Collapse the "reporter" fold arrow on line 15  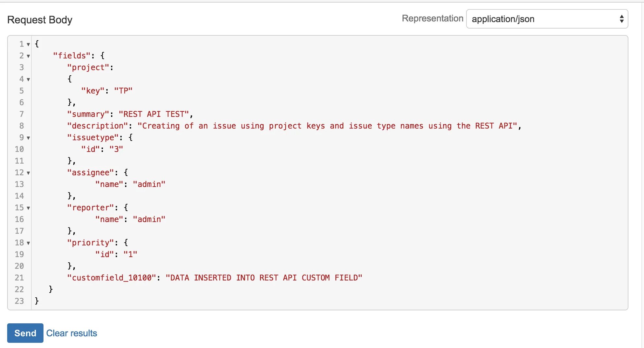pos(28,208)
